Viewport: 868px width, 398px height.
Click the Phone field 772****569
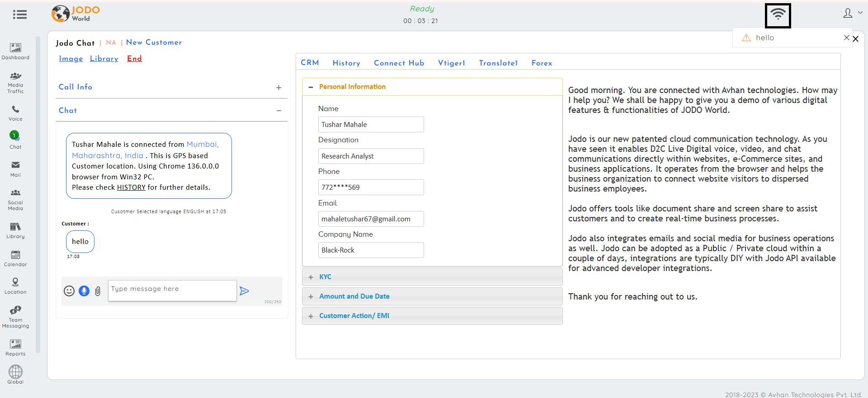coord(371,187)
